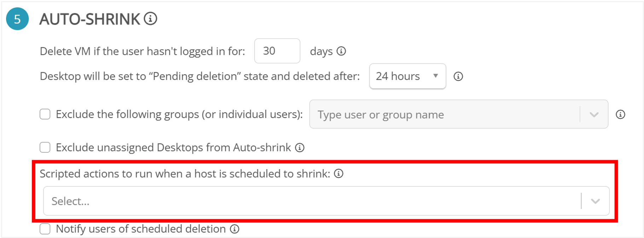The image size is (644, 238).
Task: Click info icon right of user/group name field
Action: click(620, 115)
